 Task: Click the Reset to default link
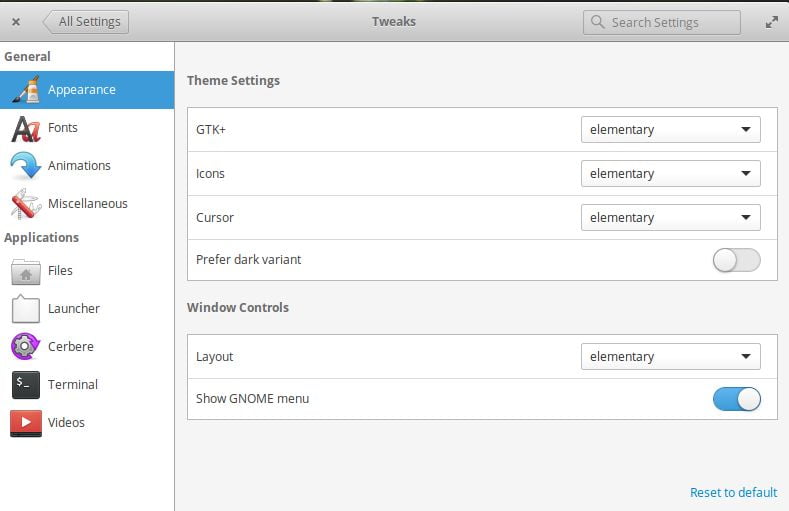(x=733, y=492)
